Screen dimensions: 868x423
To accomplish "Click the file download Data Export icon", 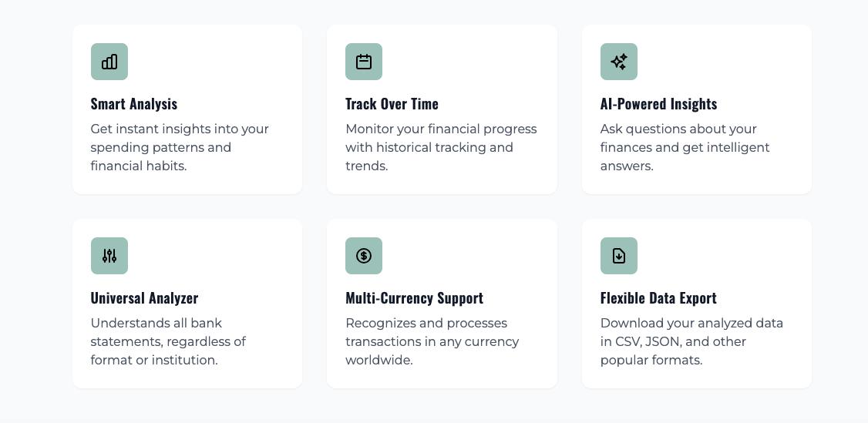I will 619,256.
